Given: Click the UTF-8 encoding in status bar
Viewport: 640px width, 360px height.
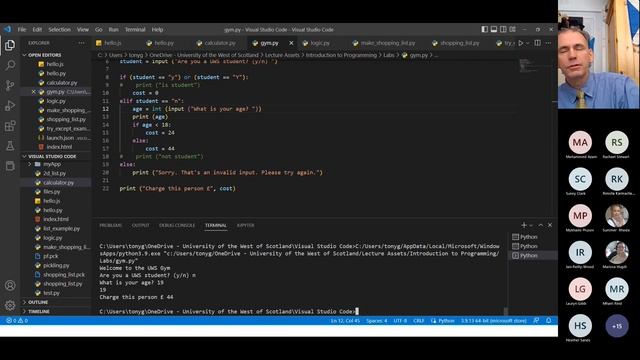Looking at the screenshot, I should tap(400, 321).
